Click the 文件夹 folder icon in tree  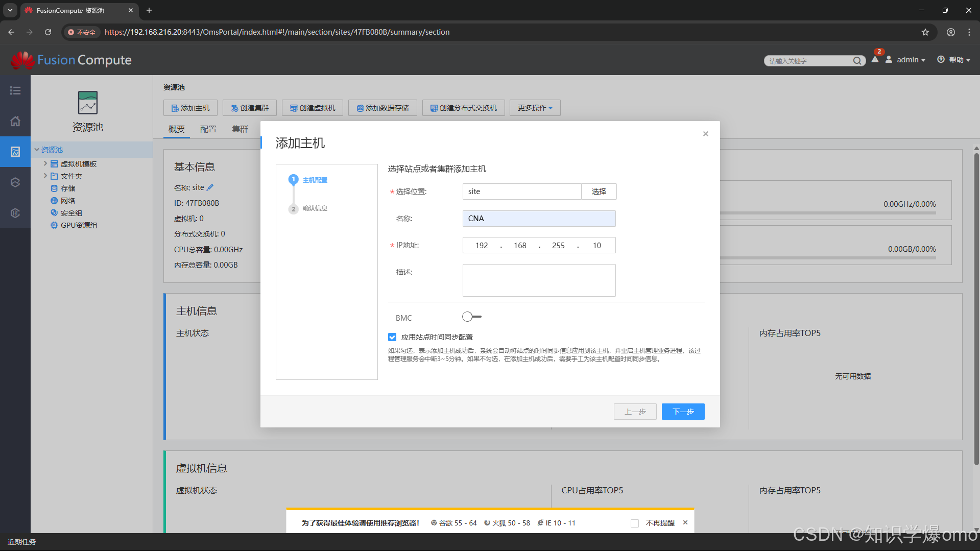54,176
